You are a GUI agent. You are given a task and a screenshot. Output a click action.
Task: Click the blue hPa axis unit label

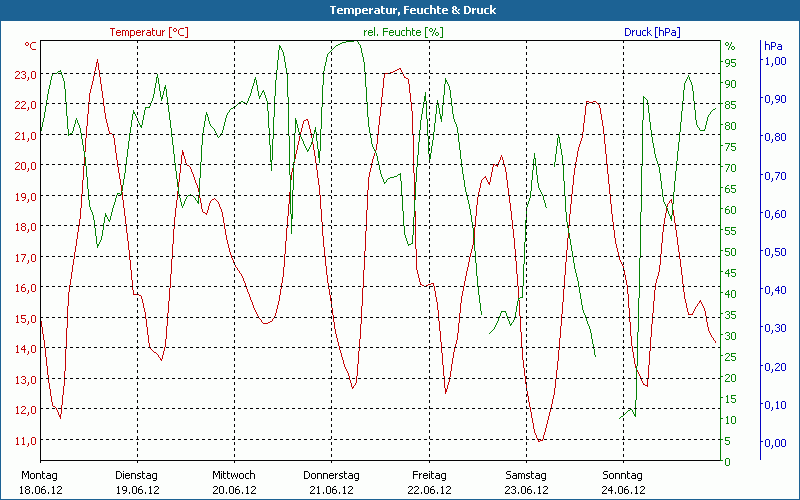774,47
